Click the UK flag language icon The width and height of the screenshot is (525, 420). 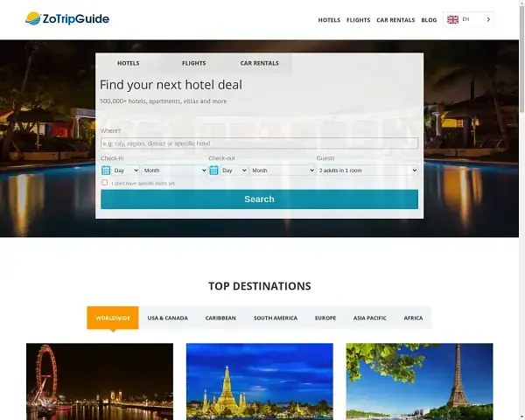452,19
